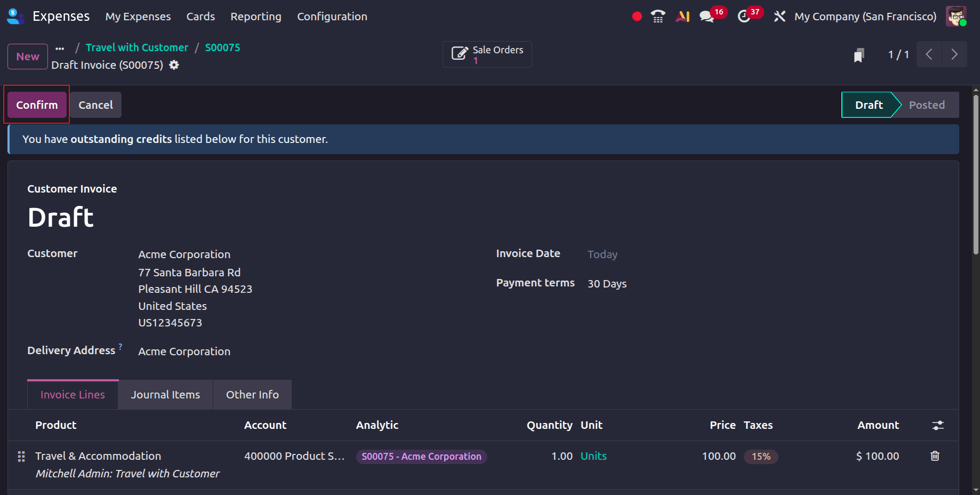
Task: Click the Confirm button
Action: (x=37, y=105)
